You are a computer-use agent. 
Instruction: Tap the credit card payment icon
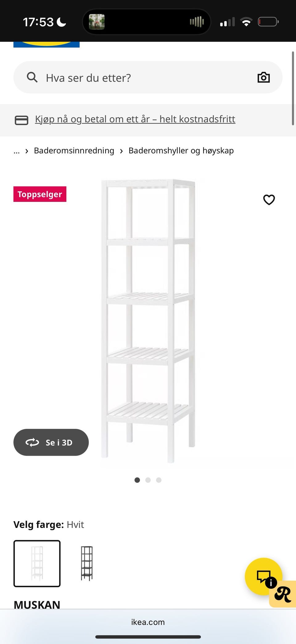22,120
